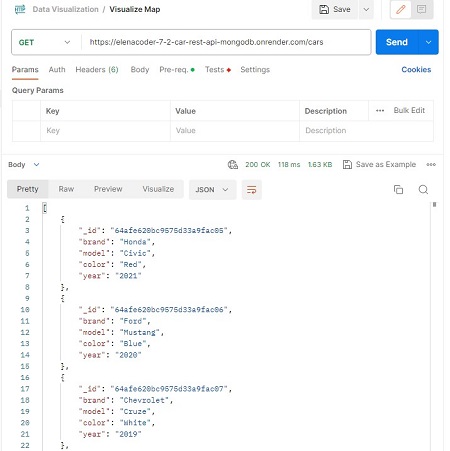Open the Save options dropdown arrow
The image size is (450, 451).
366,9
